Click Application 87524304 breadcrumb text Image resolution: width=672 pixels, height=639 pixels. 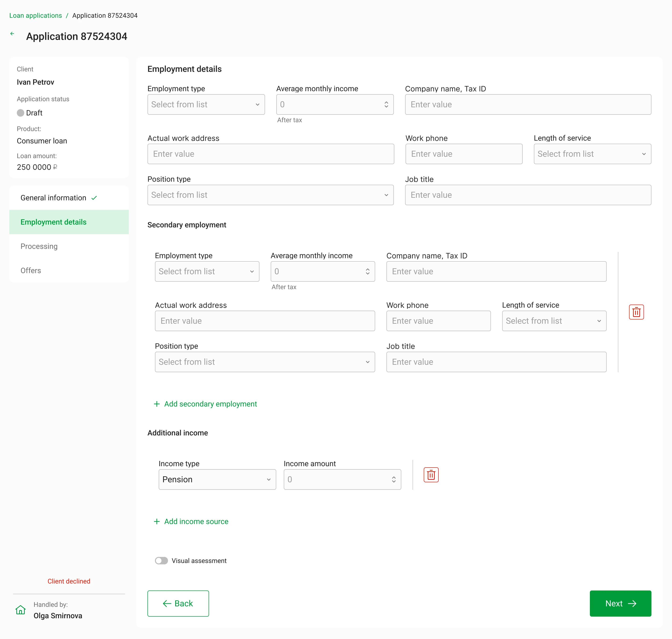pos(105,15)
